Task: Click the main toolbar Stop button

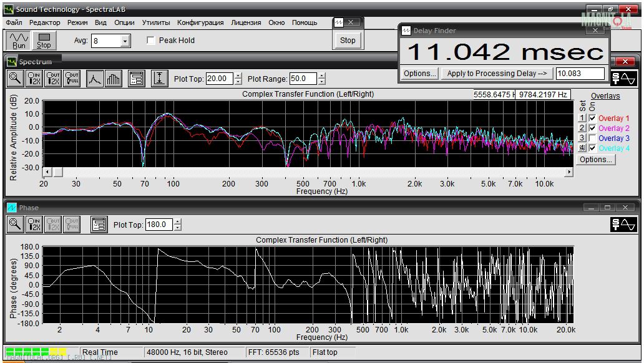Action: pos(44,41)
